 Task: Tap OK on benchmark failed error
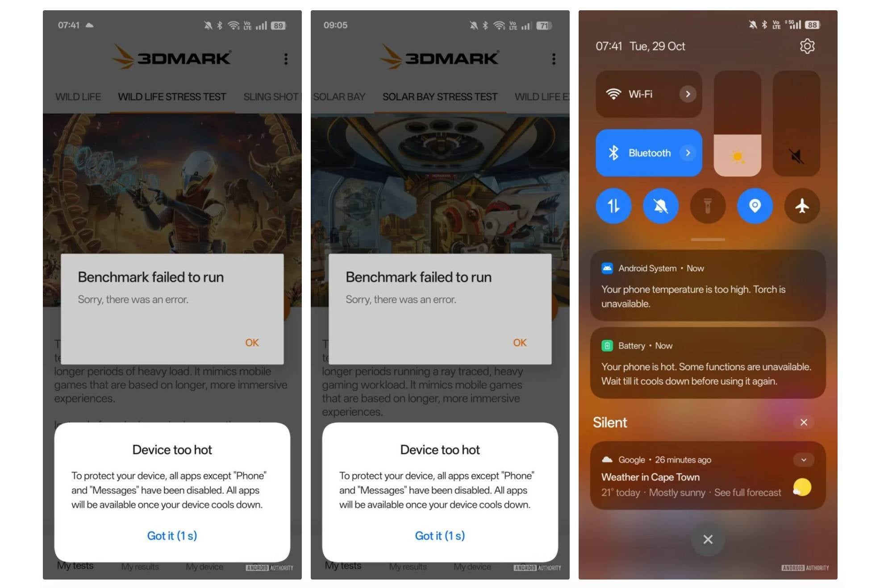(251, 342)
